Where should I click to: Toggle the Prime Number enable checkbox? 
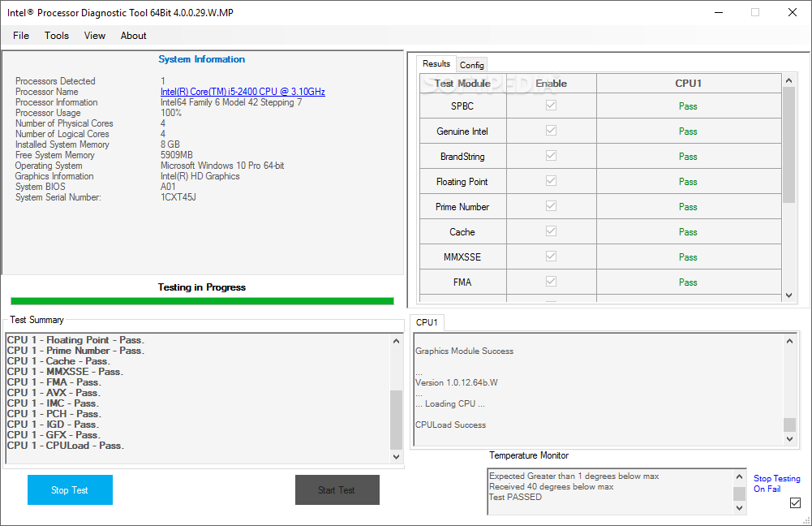point(551,205)
